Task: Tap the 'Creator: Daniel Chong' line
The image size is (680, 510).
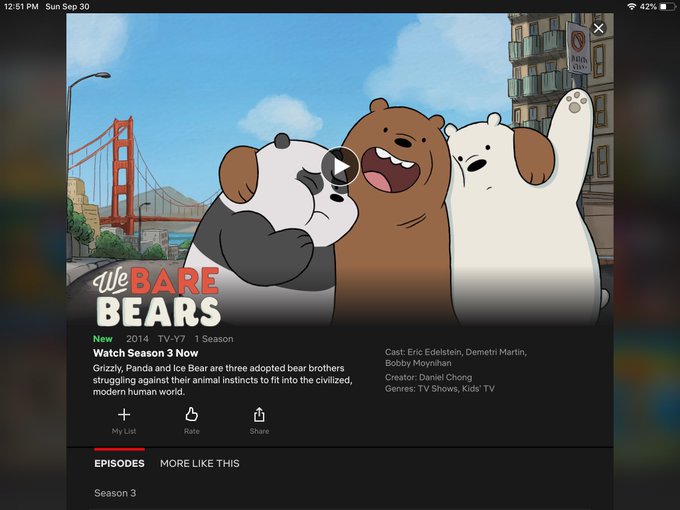Action: tap(428, 377)
